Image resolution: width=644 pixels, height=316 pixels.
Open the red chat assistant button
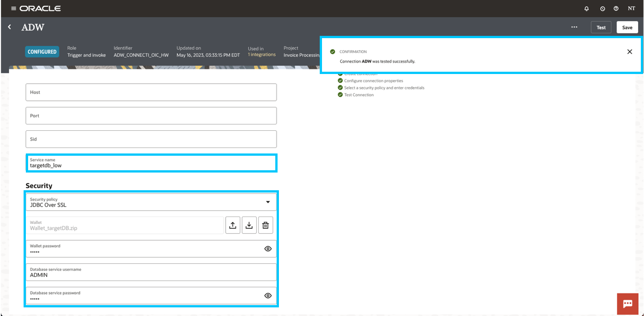pos(628,304)
